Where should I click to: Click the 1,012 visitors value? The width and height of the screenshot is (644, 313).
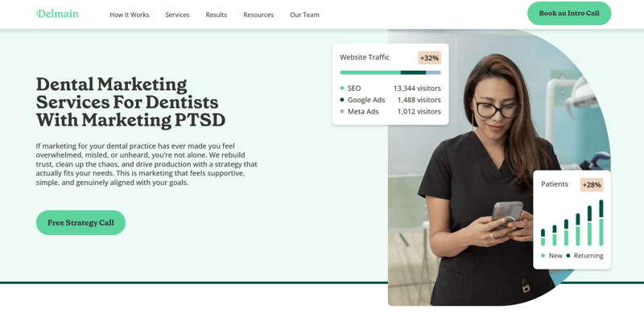(419, 111)
